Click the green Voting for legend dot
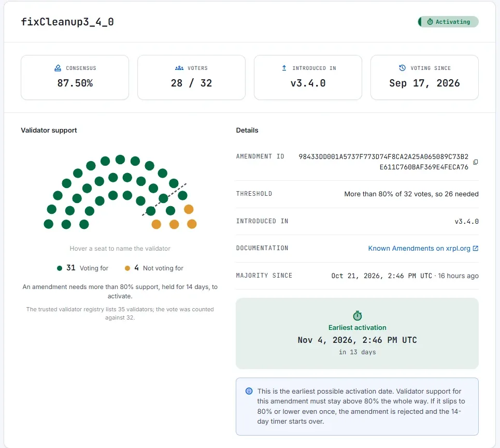 click(x=60, y=268)
